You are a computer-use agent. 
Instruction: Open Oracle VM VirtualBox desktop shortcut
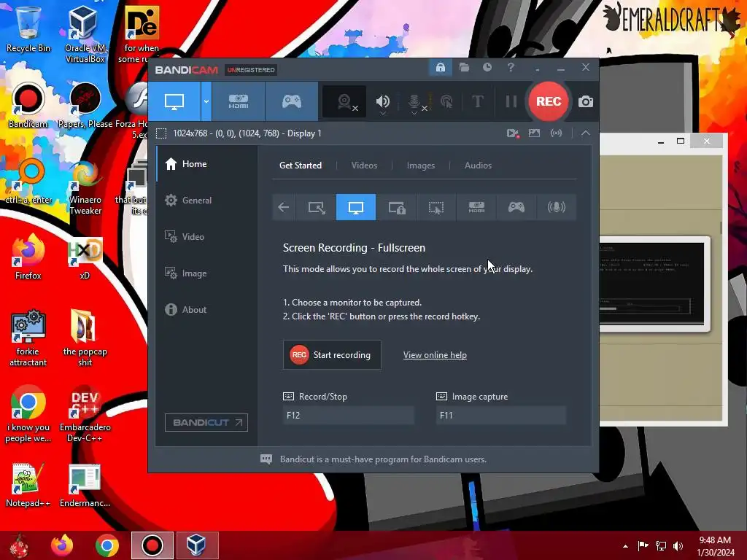(85, 34)
